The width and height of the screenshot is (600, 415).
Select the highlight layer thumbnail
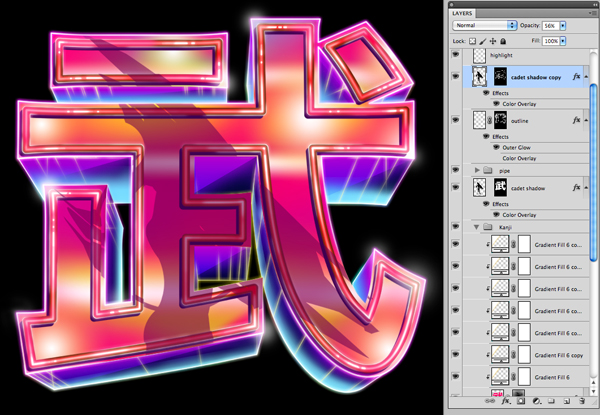(479, 55)
